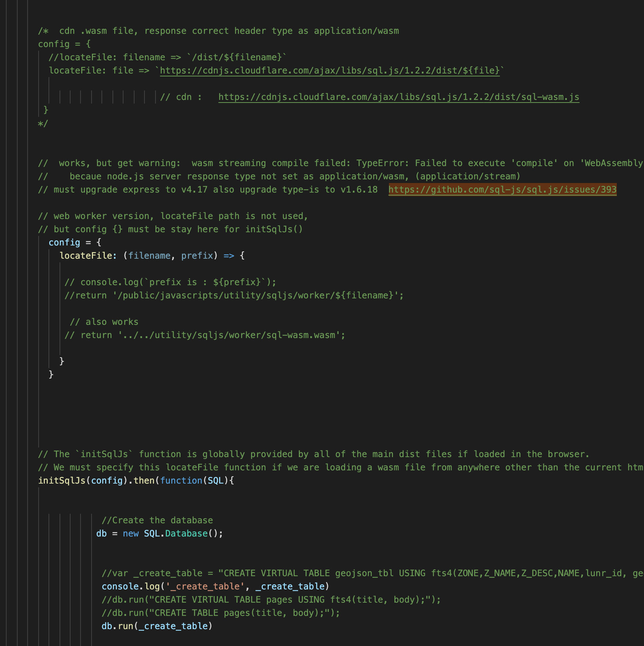
Task: Open the GitHub sql.js issue 393 link
Action: click(502, 190)
